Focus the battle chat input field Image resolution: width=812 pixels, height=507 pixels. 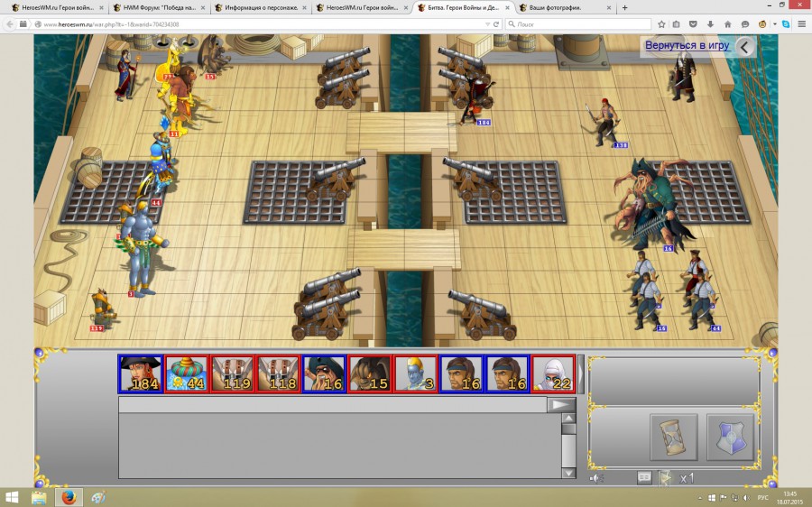click(x=333, y=404)
